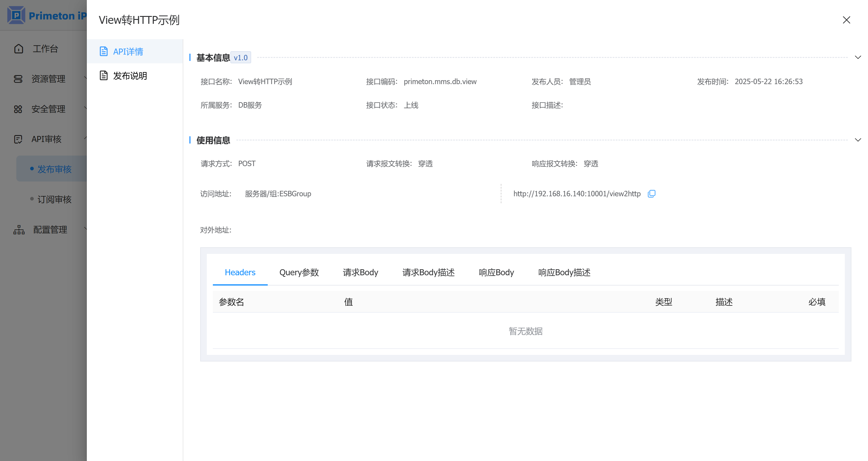
Task: Collapse the 基本信息 section
Action: (x=858, y=58)
